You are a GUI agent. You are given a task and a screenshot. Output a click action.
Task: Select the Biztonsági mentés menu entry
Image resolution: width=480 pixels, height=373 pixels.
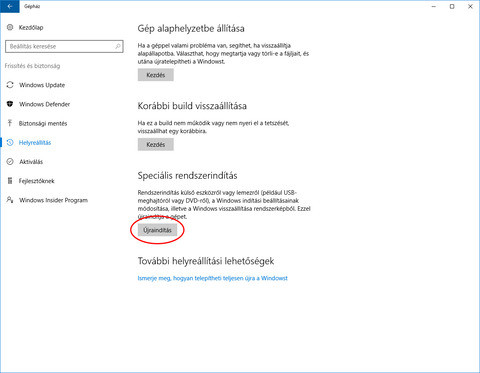[43, 123]
